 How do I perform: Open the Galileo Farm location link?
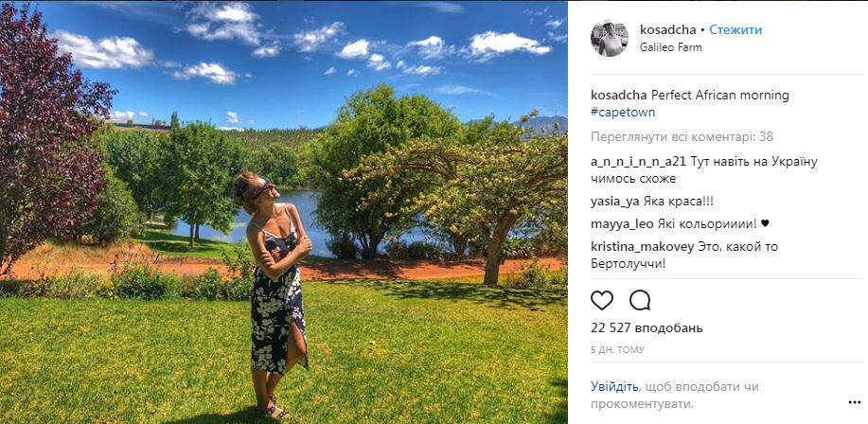(671, 47)
